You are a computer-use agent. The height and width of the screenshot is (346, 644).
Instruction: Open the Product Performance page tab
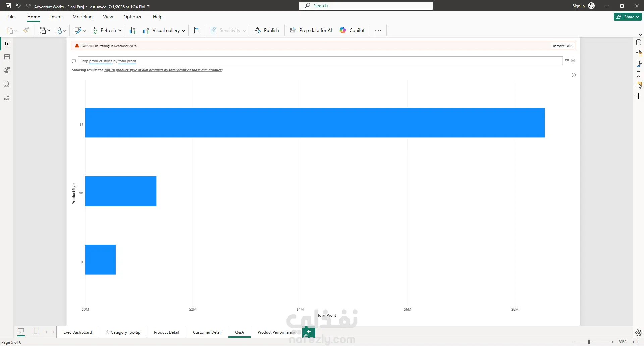276,332
